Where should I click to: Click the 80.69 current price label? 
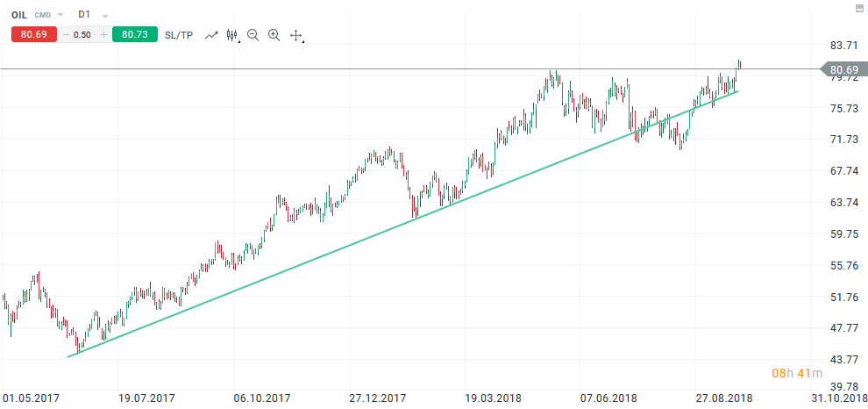[843, 69]
